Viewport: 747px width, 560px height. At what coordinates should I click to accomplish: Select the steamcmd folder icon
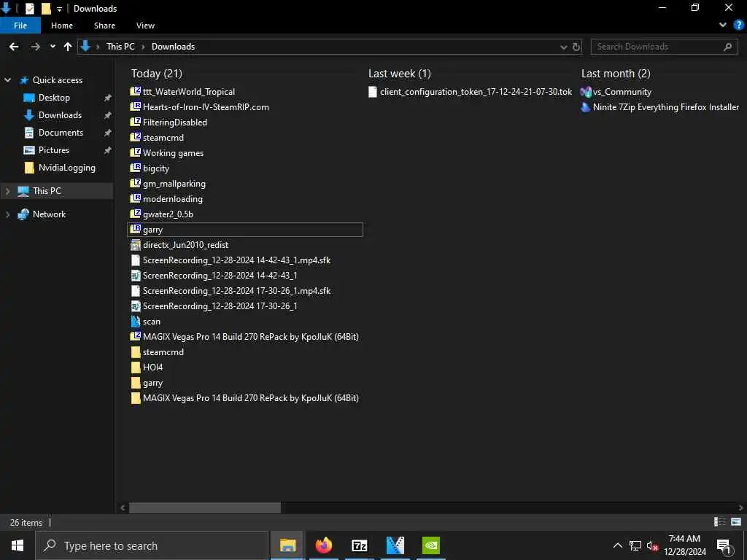135,352
